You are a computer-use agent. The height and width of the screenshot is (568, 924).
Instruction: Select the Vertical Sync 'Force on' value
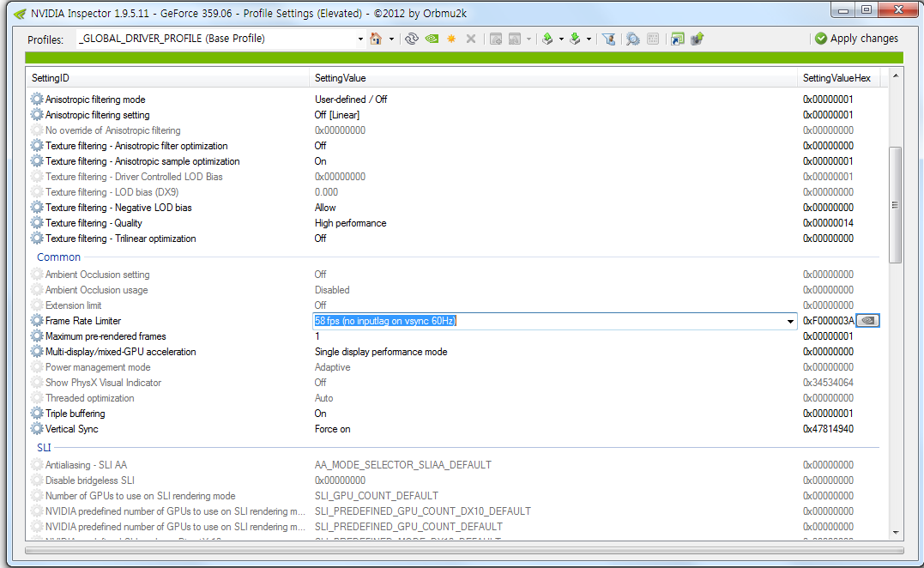point(332,429)
